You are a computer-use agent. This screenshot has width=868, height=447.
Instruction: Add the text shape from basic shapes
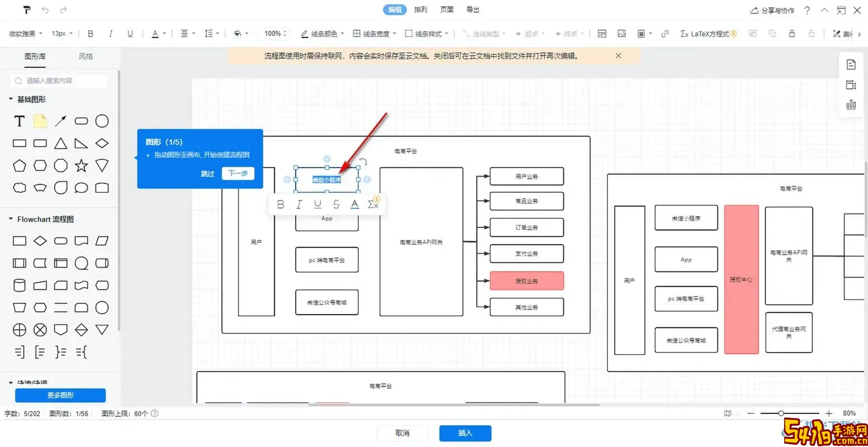pos(20,121)
